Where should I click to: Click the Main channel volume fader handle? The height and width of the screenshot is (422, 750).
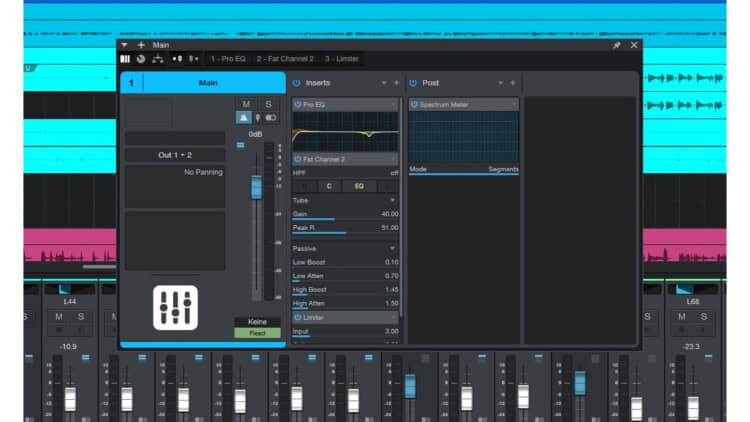[x=256, y=187]
